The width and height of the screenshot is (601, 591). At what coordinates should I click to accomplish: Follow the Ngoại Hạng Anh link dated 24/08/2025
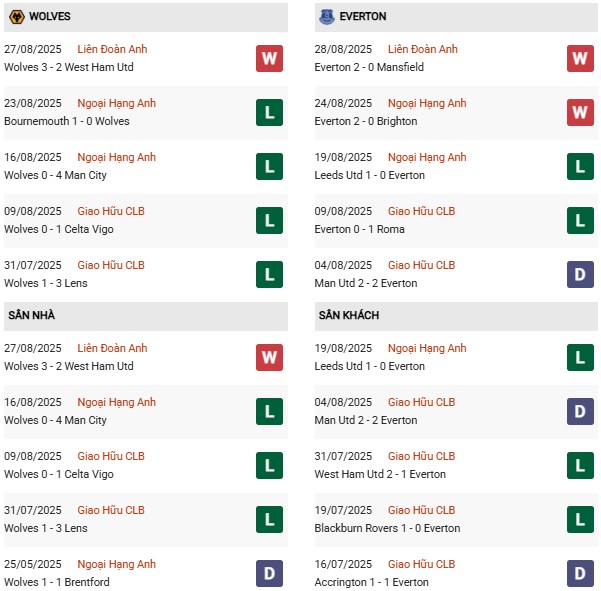(427, 103)
